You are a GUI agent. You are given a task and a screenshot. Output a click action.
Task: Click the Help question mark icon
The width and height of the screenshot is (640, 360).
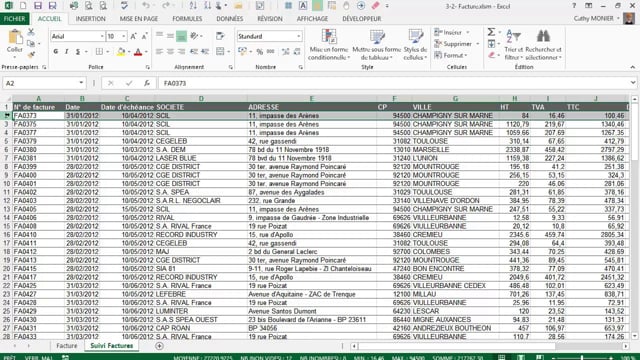[574, 6]
